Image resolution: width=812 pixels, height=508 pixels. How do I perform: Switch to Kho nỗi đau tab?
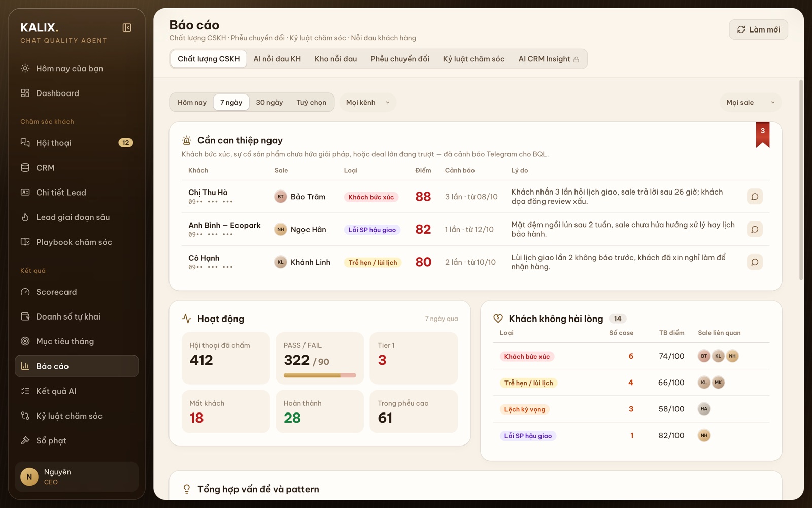[335, 59]
